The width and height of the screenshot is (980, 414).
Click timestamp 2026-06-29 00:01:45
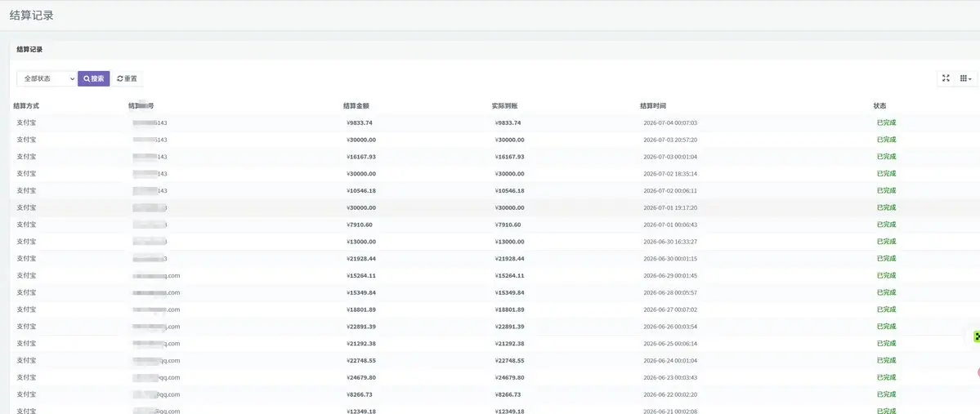coord(670,275)
